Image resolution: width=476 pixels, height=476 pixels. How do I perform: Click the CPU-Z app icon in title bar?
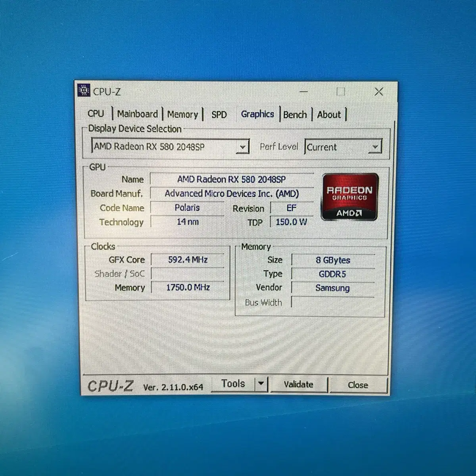tap(84, 90)
